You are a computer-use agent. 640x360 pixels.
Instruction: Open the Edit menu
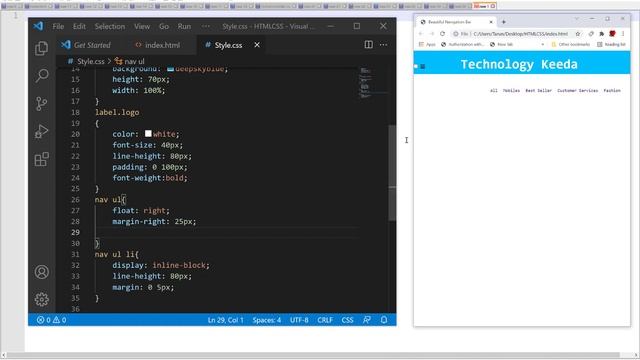click(x=79, y=26)
